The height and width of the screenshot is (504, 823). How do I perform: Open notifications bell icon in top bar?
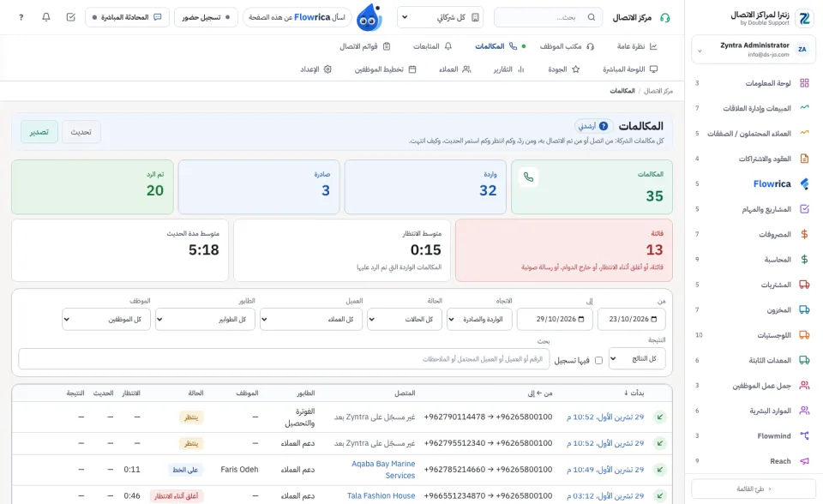click(x=46, y=17)
